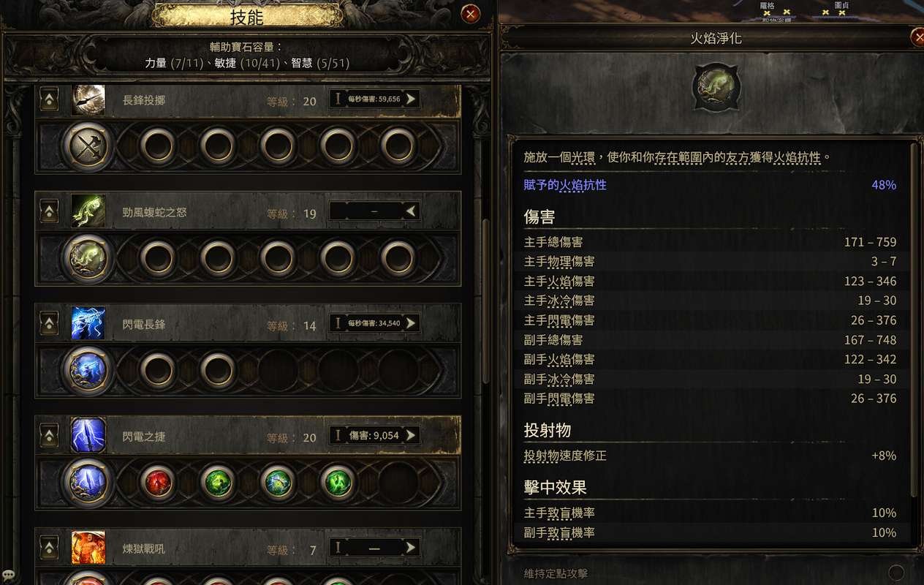Screen dimensions: 924x585
Task: Select the 勁風蝮蛇之怒 skill icon
Action: click(88, 211)
